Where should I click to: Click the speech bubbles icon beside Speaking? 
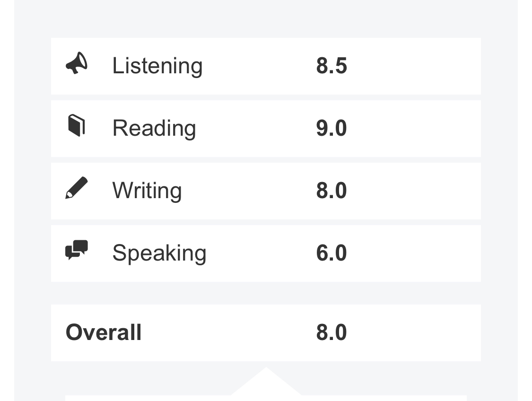pos(77,250)
